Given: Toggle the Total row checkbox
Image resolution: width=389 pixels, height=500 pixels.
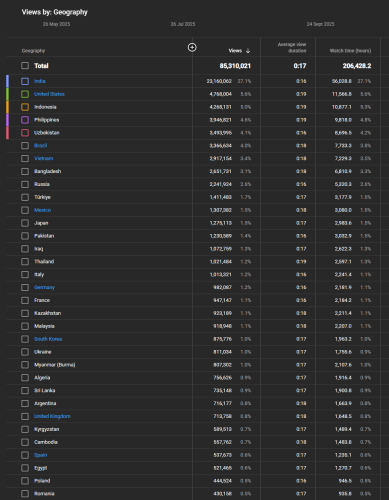Looking at the screenshot, I should click(x=25, y=66).
